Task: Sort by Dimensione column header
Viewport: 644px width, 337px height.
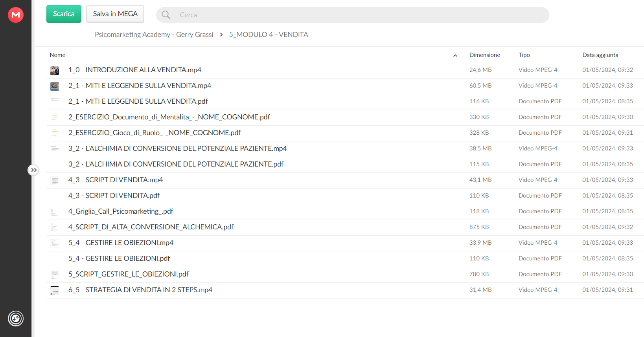Action: point(484,55)
